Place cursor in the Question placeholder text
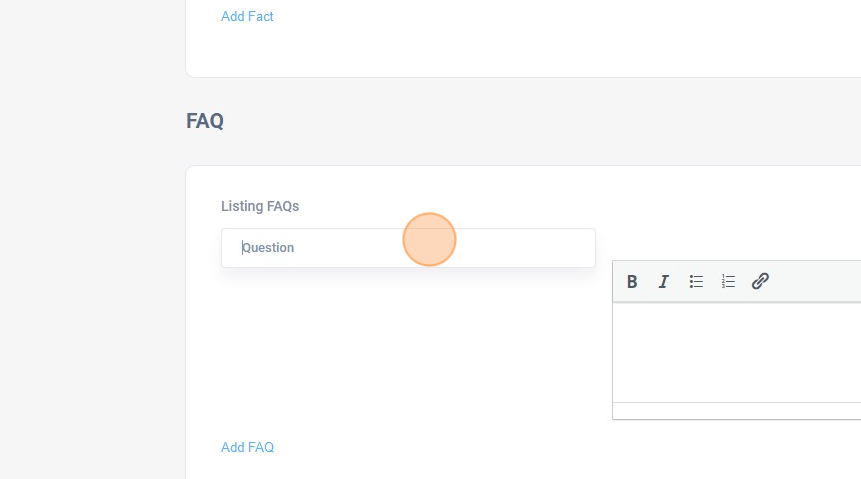 (268, 248)
